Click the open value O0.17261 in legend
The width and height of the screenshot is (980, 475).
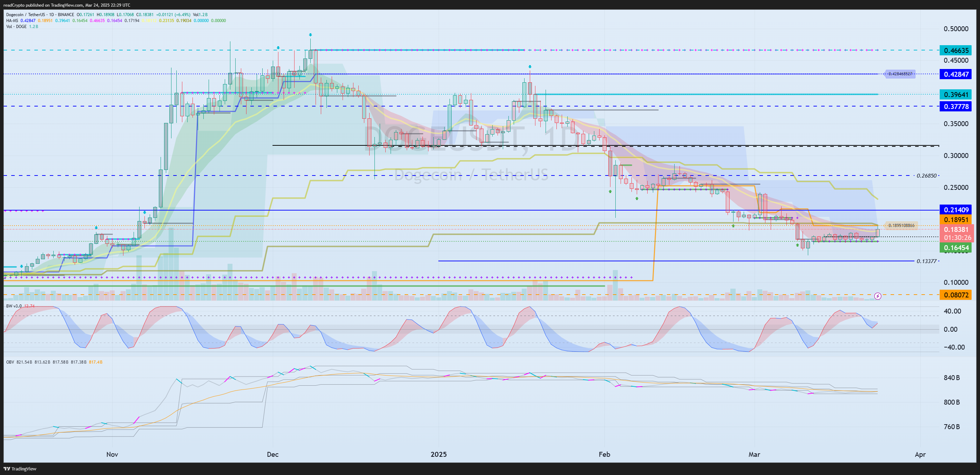point(86,15)
